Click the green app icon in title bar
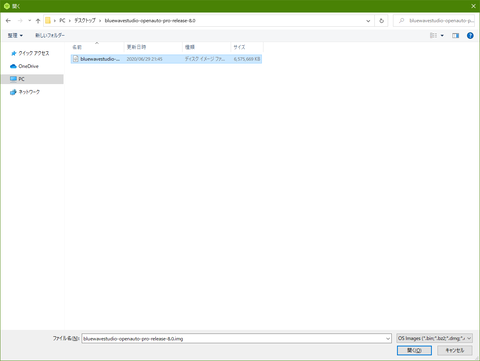 [7, 6]
